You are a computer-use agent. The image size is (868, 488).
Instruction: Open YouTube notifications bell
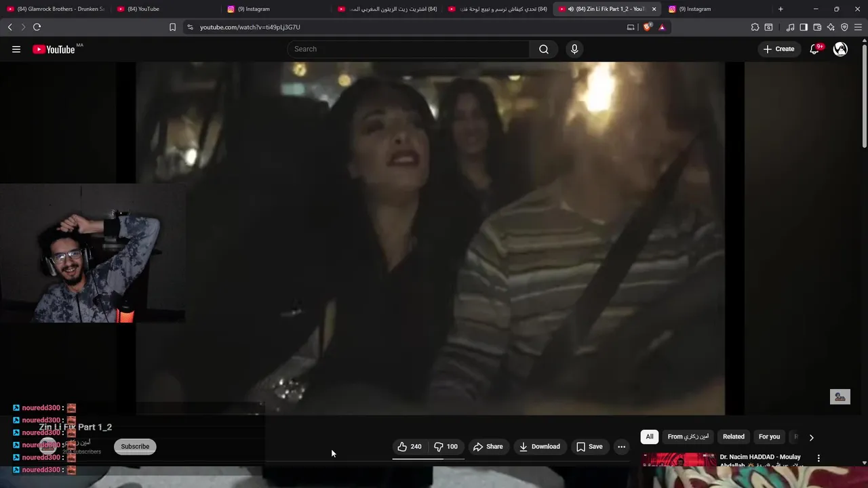click(x=814, y=49)
